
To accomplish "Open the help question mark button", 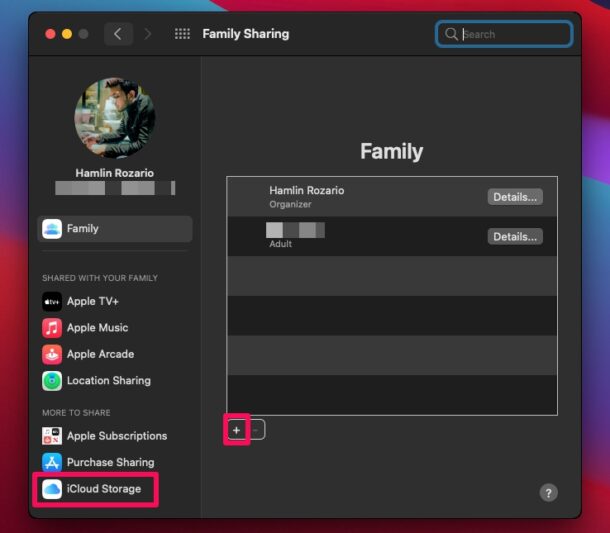I will 549,493.
